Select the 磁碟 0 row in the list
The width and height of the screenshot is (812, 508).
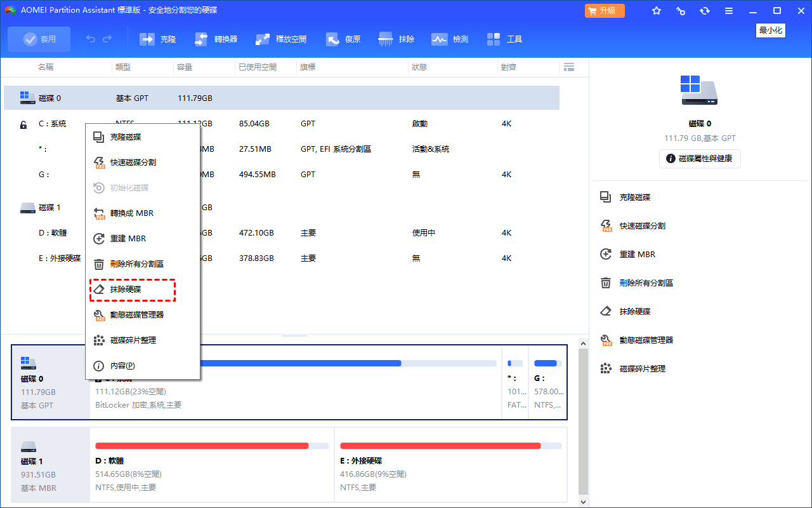coord(282,98)
